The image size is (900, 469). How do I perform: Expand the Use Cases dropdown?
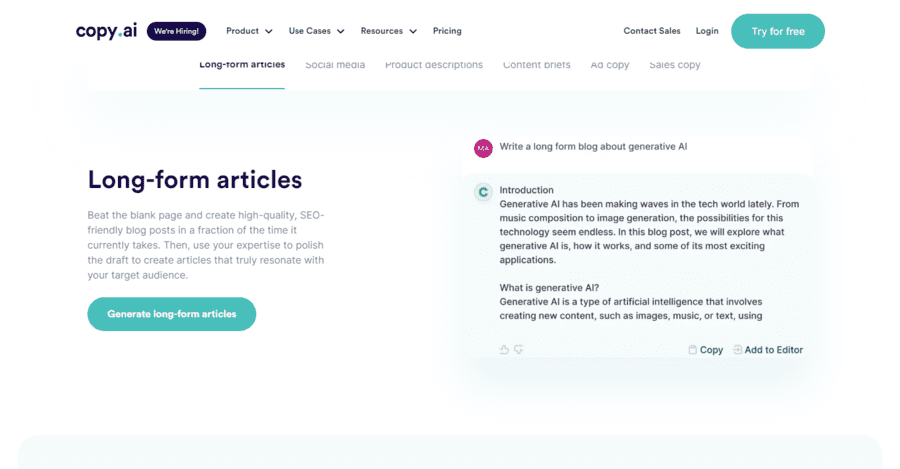click(316, 31)
